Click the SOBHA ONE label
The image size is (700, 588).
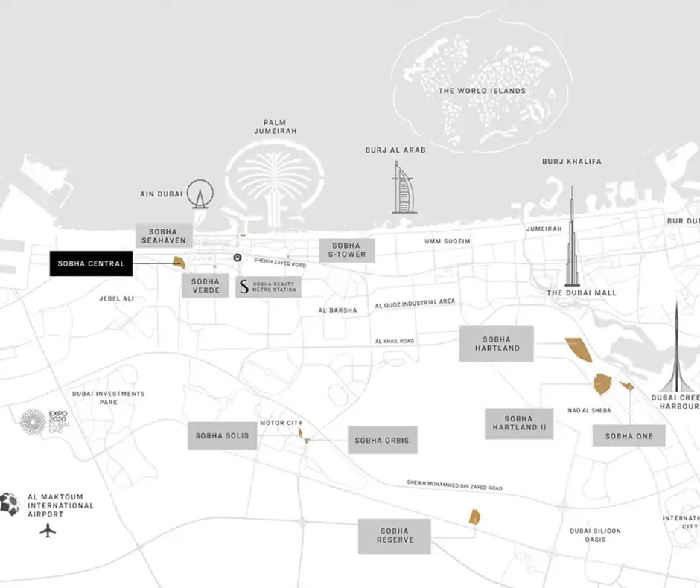629,435
